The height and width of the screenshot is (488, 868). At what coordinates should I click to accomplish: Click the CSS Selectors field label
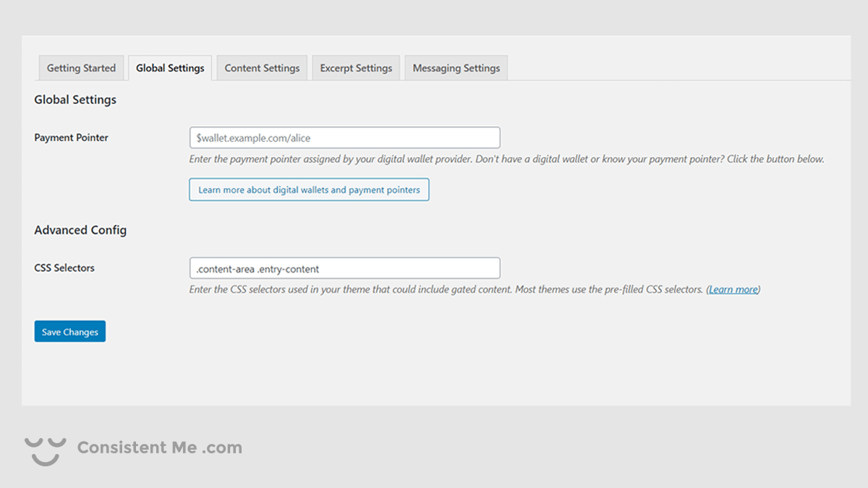(x=64, y=267)
